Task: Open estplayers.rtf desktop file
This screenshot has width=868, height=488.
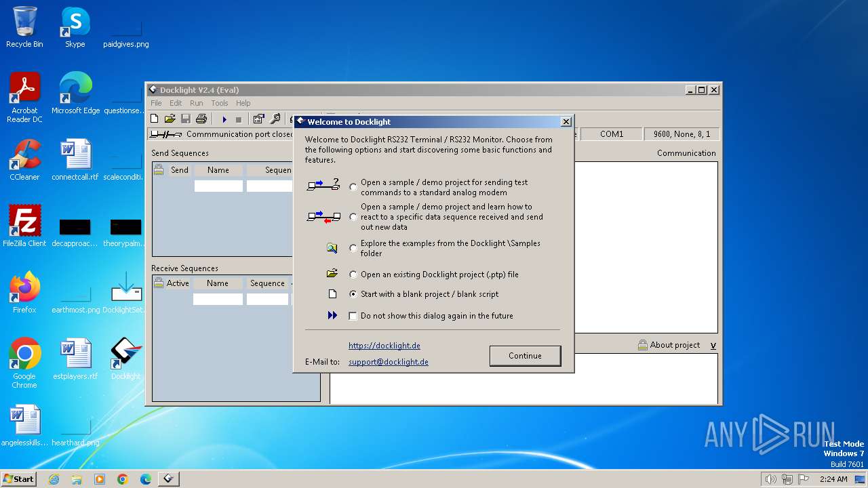Action: [75, 359]
